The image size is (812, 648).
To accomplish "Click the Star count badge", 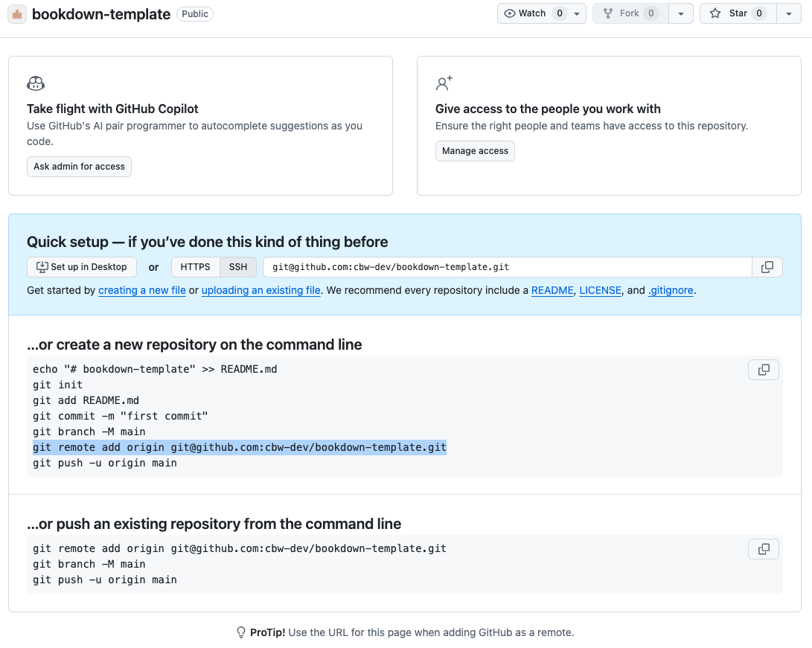I will click(x=759, y=13).
